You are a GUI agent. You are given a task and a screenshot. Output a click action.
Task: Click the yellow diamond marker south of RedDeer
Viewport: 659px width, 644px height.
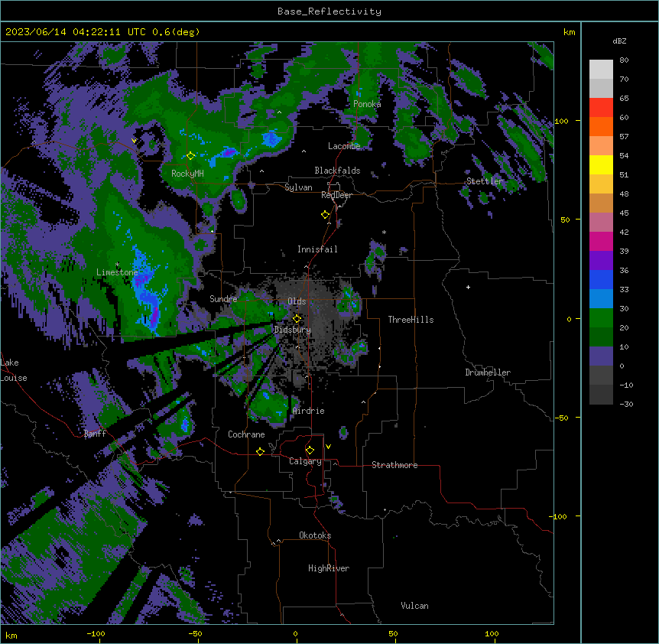(326, 215)
